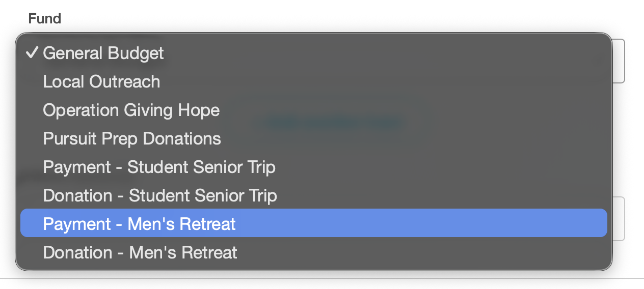Choose Payment - Student Senior Trip
The width and height of the screenshot is (644, 289).
tap(159, 167)
